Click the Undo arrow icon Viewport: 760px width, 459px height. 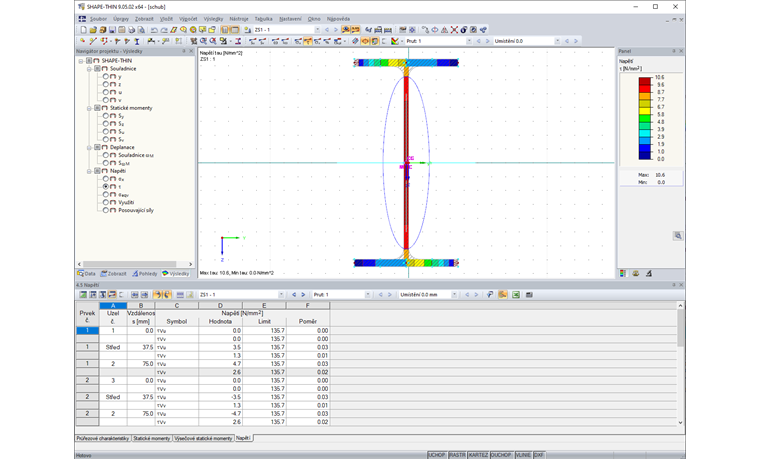coord(154,30)
